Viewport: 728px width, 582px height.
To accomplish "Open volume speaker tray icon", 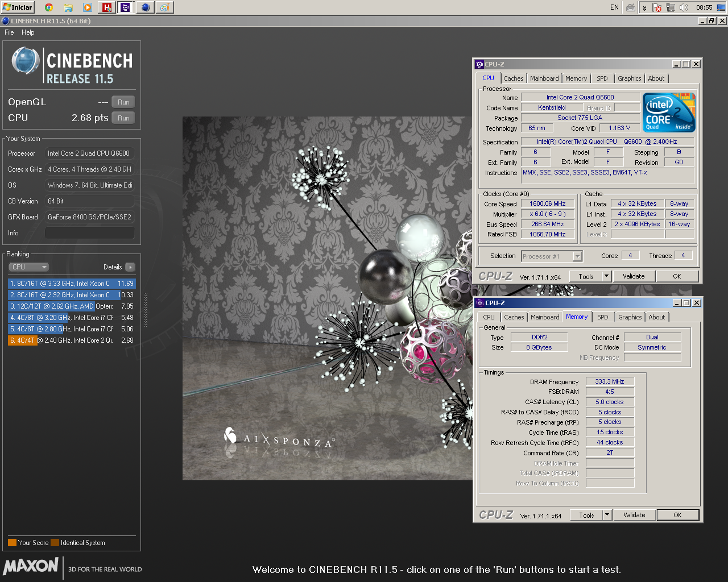I will 684,7.
